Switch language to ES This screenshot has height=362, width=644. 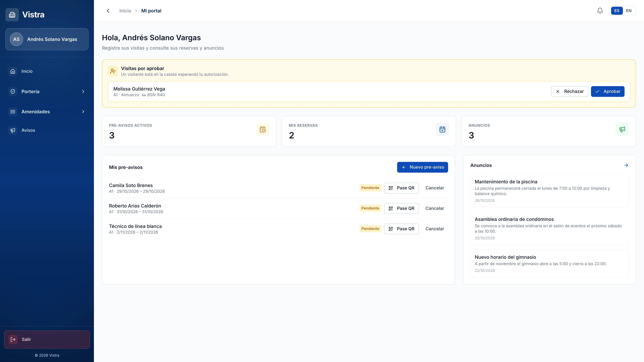pos(616,11)
